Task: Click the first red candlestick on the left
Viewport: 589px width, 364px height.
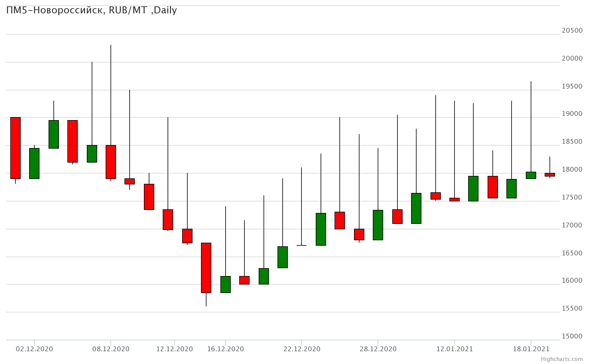Action: point(15,148)
